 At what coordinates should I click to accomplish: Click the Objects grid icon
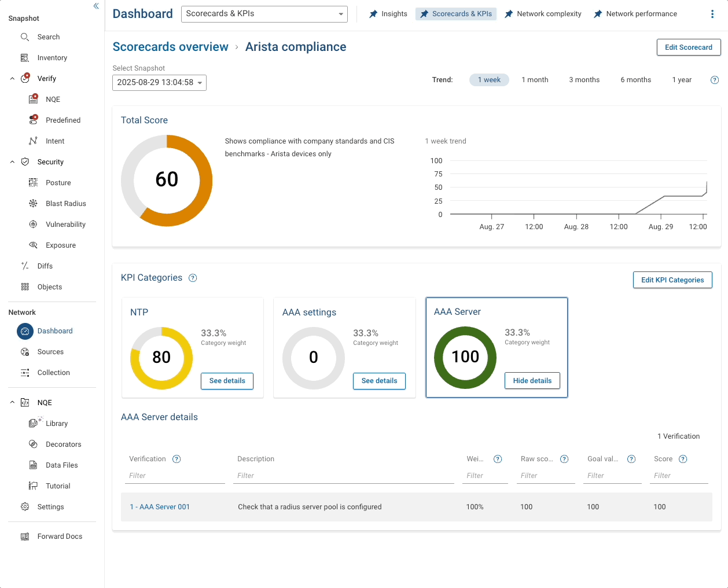pos(25,287)
